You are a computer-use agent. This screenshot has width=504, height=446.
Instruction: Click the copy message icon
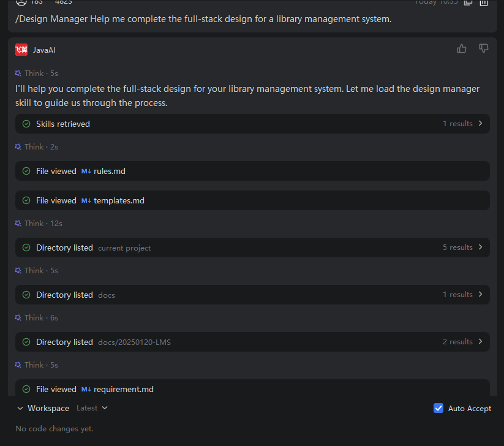tap(468, 2)
